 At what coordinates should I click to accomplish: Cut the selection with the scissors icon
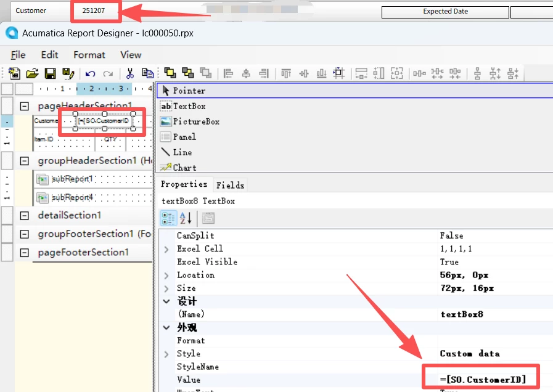(x=130, y=73)
